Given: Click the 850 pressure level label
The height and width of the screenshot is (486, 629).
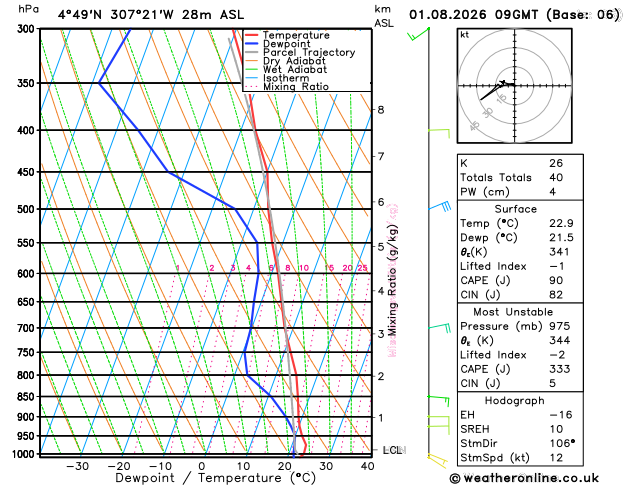Looking at the screenshot, I should [26, 397].
